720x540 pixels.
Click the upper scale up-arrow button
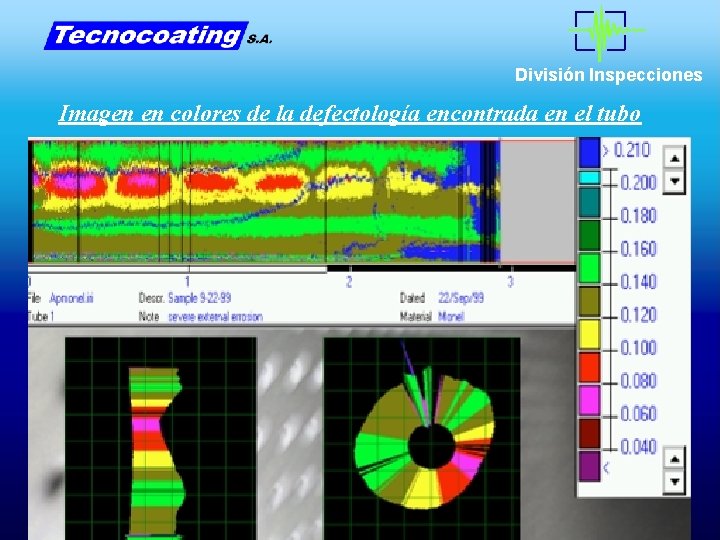point(674,159)
